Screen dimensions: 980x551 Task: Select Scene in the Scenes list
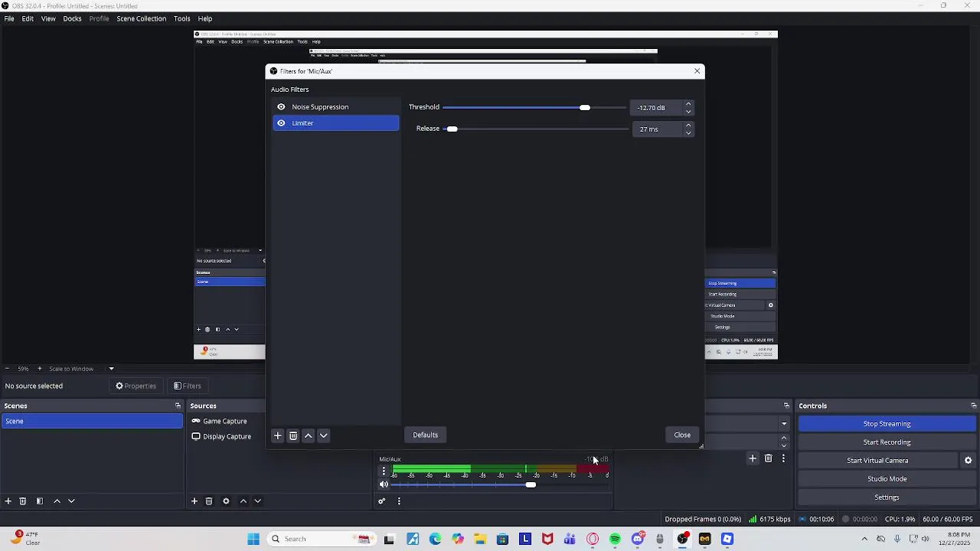[92, 421]
